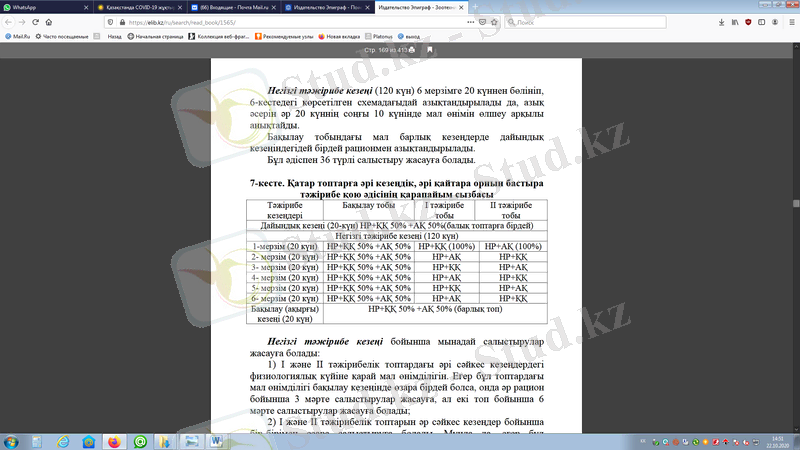The height and width of the screenshot is (450, 800).
Task: Open page actions three-dot menu
Action: point(470,22)
